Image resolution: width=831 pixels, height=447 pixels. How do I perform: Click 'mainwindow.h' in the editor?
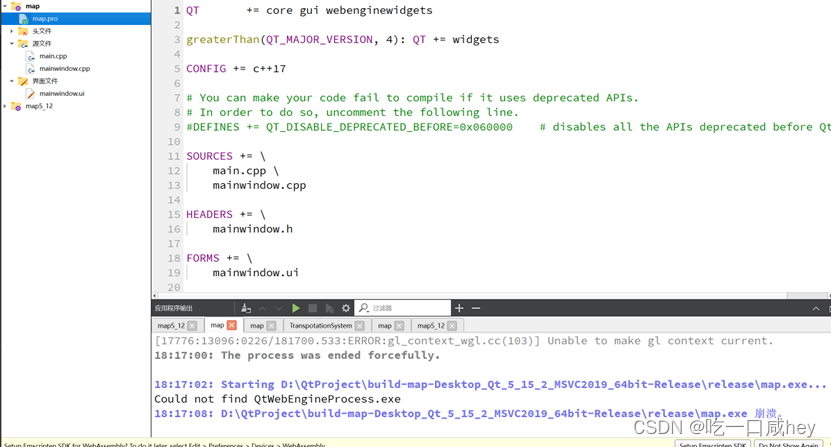click(x=253, y=229)
